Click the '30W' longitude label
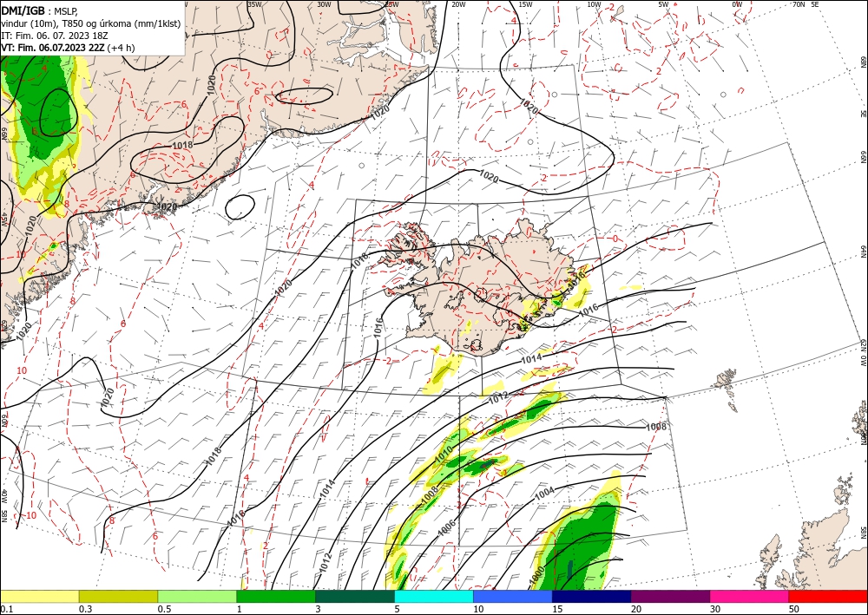868x615 pixels. (324, 4)
